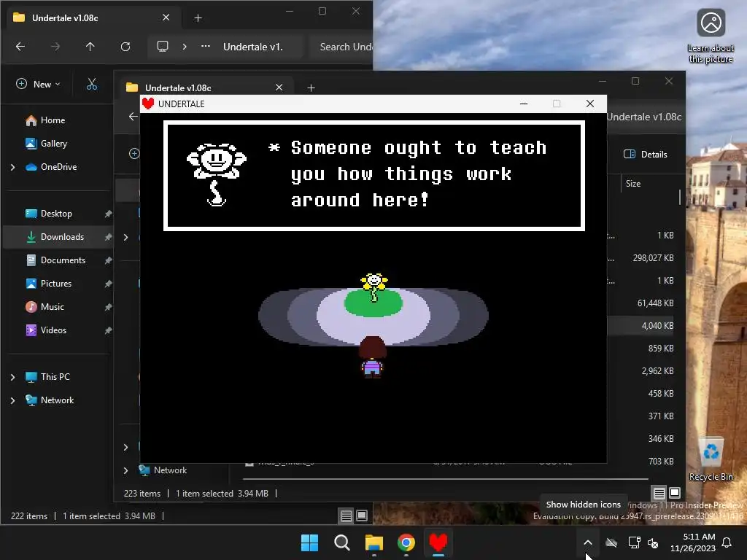747x560 pixels.
Task: Click pin icon next to Videos
Action: click(108, 330)
